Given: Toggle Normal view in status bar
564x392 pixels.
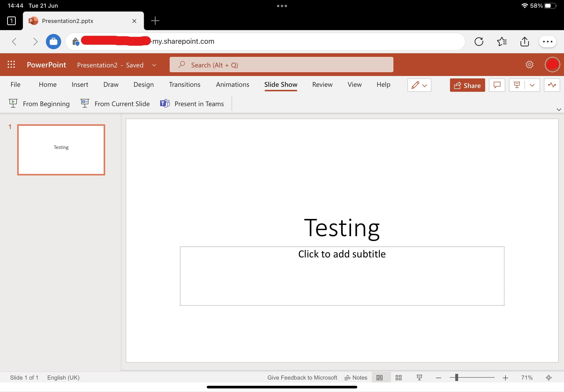Looking at the screenshot, I should tap(379, 377).
